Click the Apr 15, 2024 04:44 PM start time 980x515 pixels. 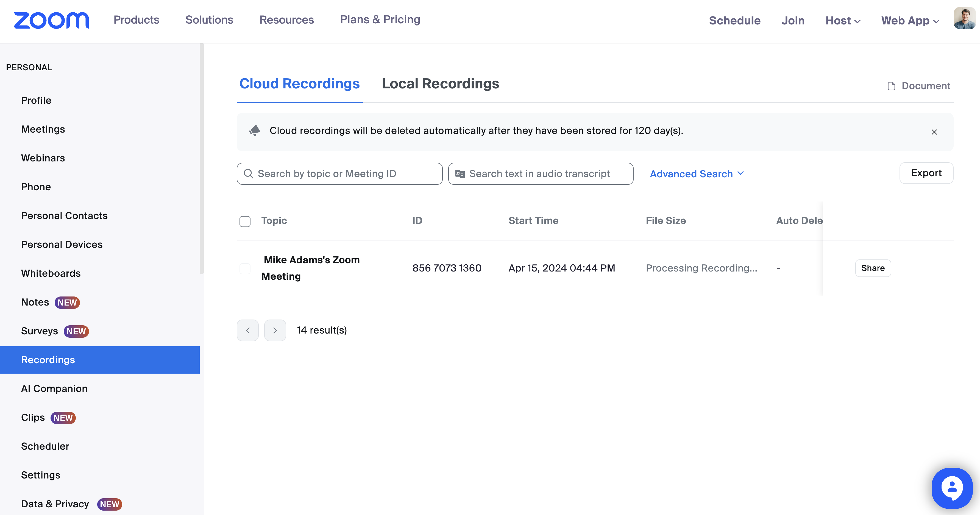click(562, 268)
